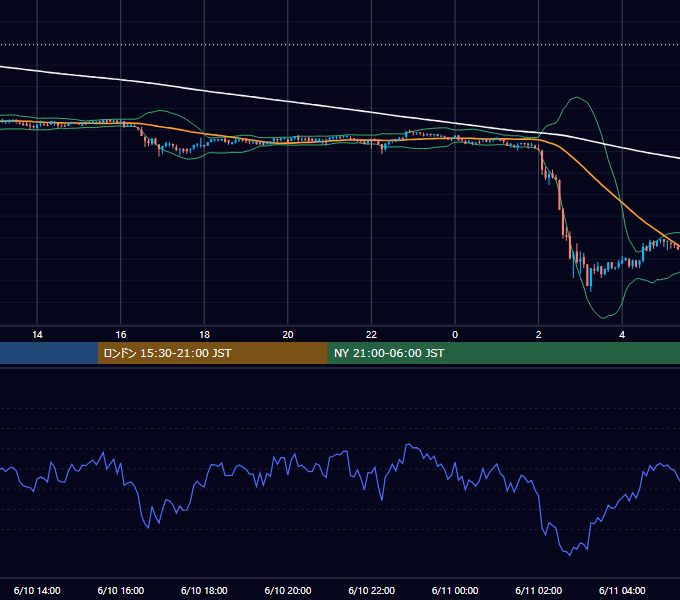Click the 20 hour label on price chart axis
The width and height of the screenshot is (680, 600).
[288, 335]
